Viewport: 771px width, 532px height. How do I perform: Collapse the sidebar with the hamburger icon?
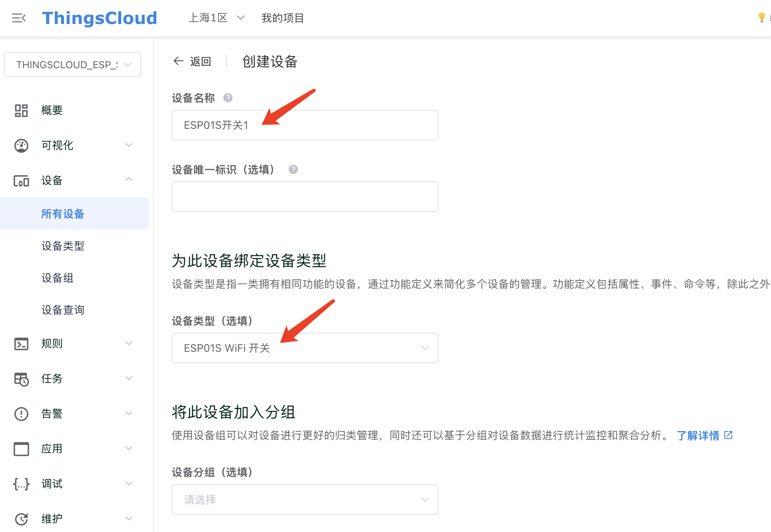point(19,18)
